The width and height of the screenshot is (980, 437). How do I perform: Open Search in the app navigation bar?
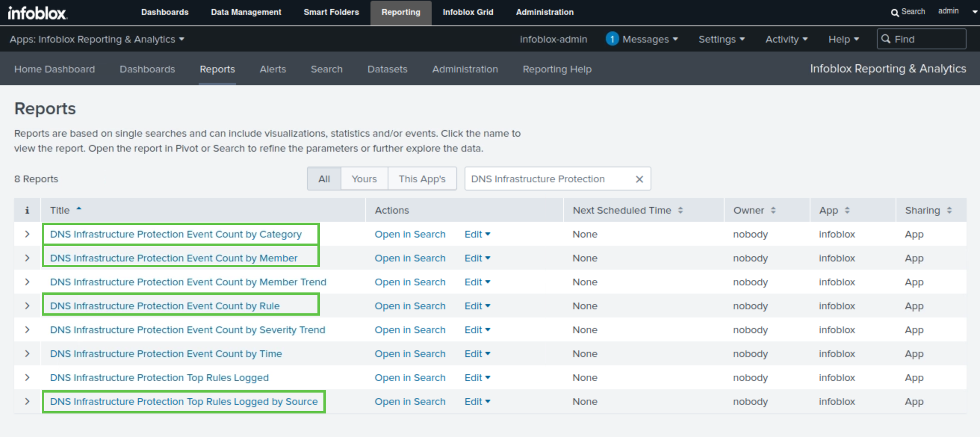click(x=326, y=69)
